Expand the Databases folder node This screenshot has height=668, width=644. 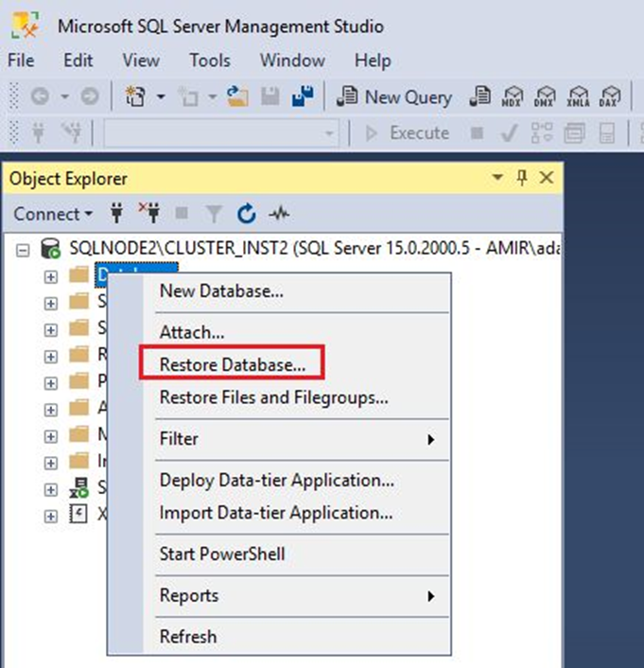(x=51, y=276)
